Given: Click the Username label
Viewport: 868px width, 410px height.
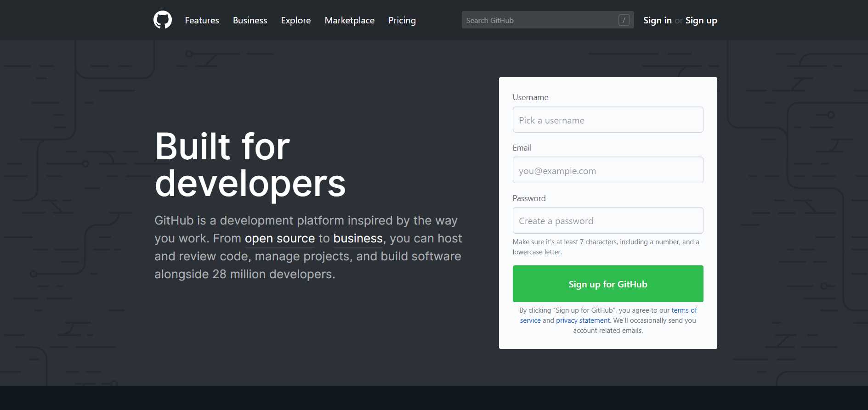Looking at the screenshot, I should [530, 97].
